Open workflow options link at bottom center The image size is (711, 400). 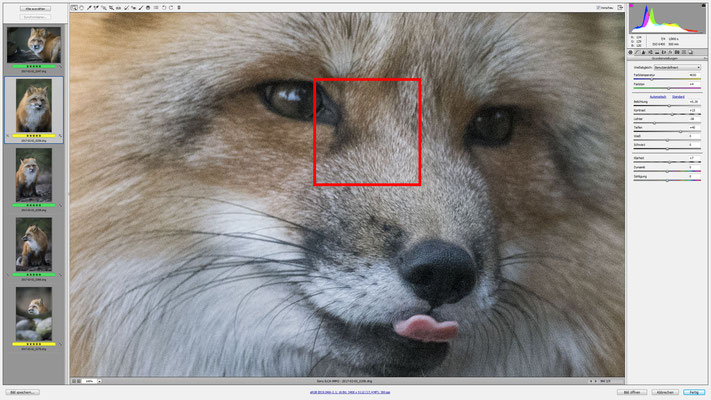[350, 392]
